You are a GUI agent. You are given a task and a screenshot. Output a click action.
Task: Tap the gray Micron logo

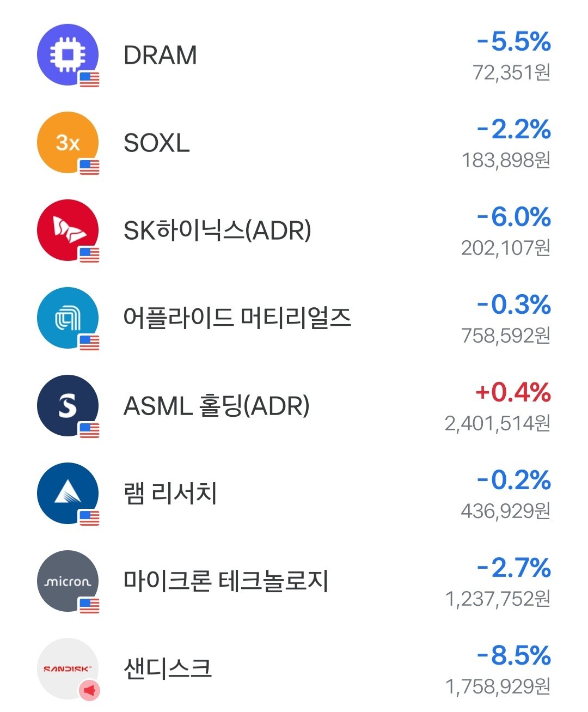point(68,581)
